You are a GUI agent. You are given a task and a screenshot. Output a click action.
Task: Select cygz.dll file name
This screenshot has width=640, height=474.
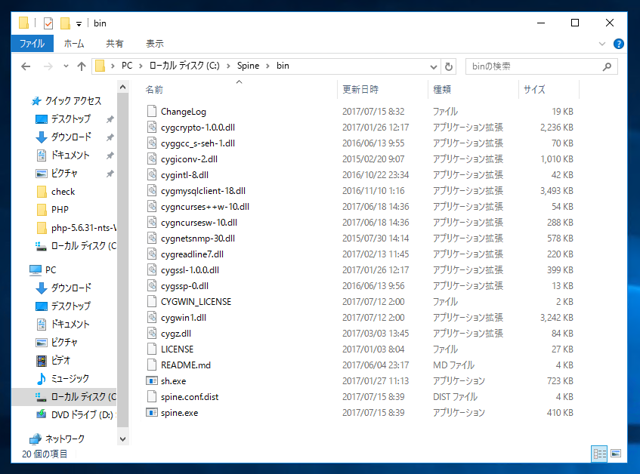coord(176,334)
